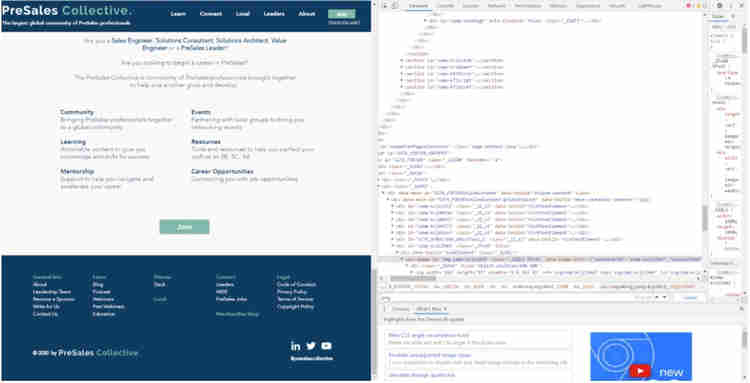The image size is (750, 383).
Task: Open the New CSS angle visualization tools article
Action: 429,335
